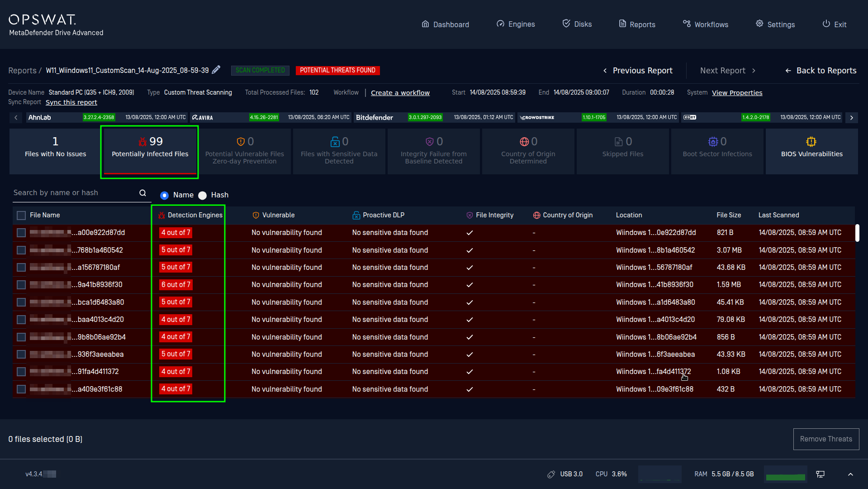Click the 6 out of 7 detection badge
Viewport: 868px width, 489px height.
pyautogui.click(x=176, y=285)
